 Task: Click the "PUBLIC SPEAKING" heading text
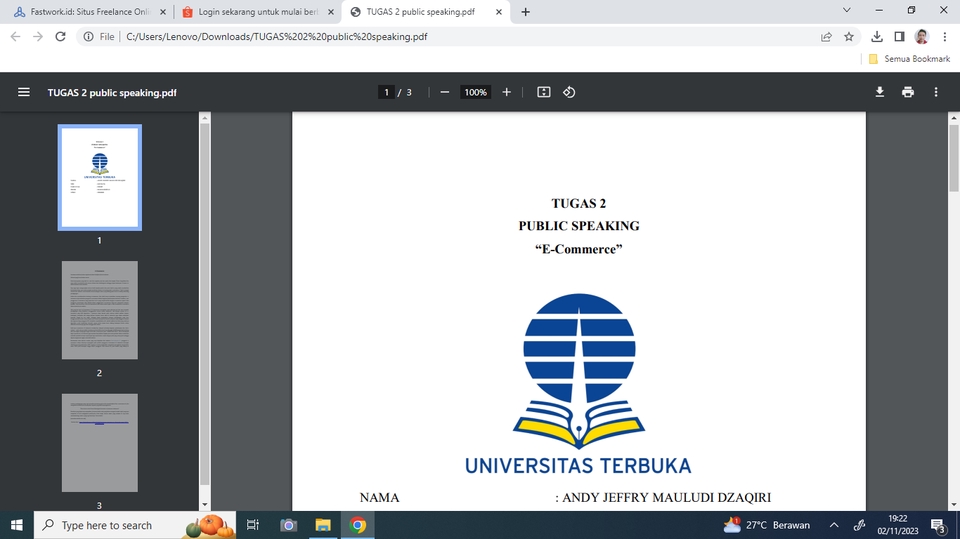coord(579,226)
